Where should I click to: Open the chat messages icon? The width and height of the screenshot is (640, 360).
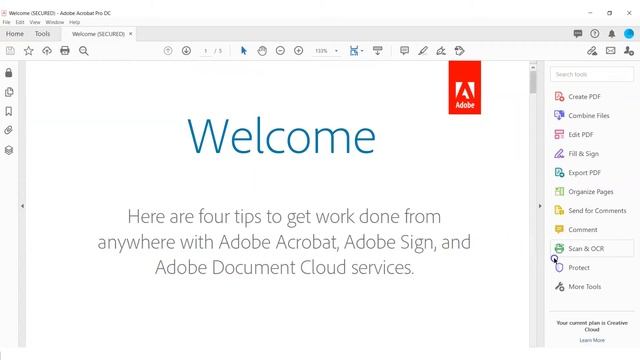(x=578, y=33)
